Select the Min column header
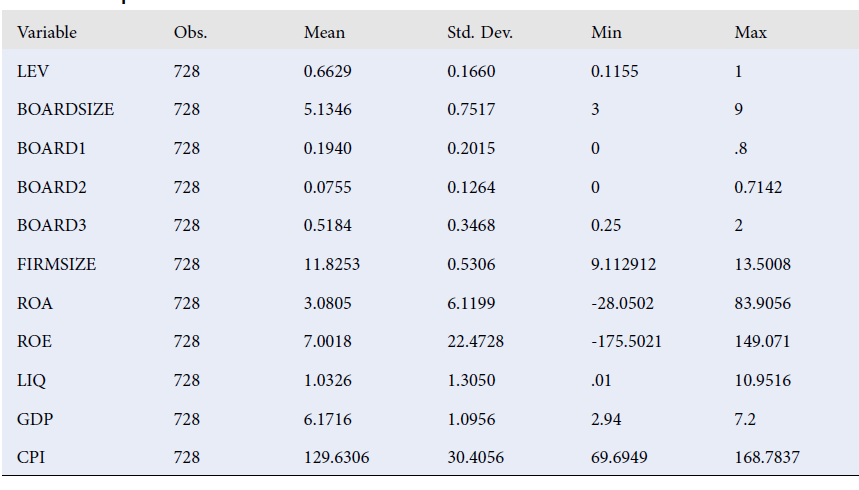 (606, 33)
